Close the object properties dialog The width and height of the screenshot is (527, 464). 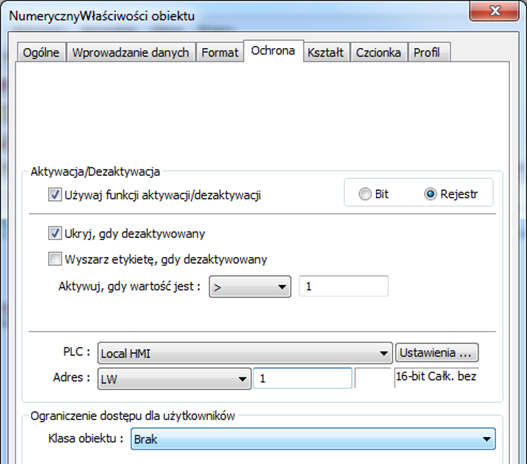[x=494, y=11]
